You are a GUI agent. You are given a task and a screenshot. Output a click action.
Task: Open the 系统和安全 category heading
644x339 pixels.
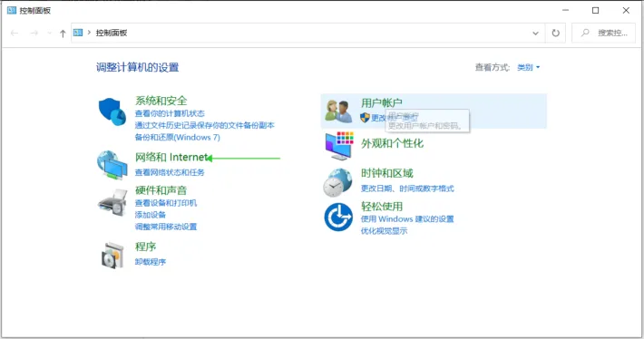tap(161, 101)
